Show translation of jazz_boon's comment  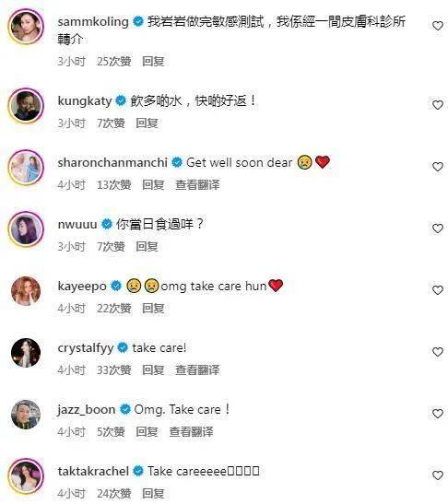pos(191,432)
